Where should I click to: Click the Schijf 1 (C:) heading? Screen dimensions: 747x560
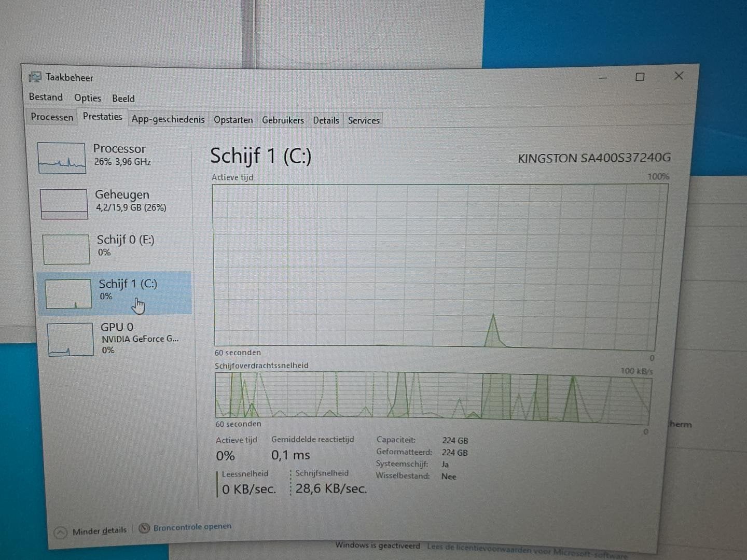(260, 156)
